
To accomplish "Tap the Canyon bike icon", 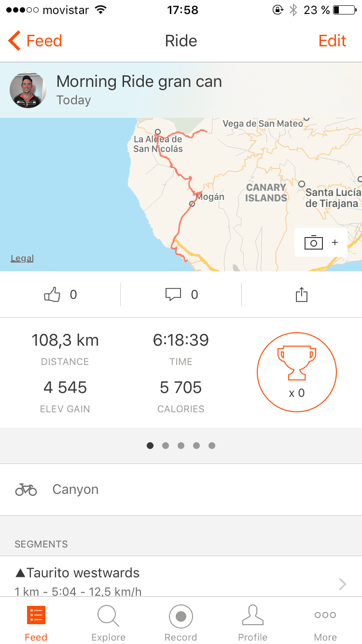I will 26,490.
